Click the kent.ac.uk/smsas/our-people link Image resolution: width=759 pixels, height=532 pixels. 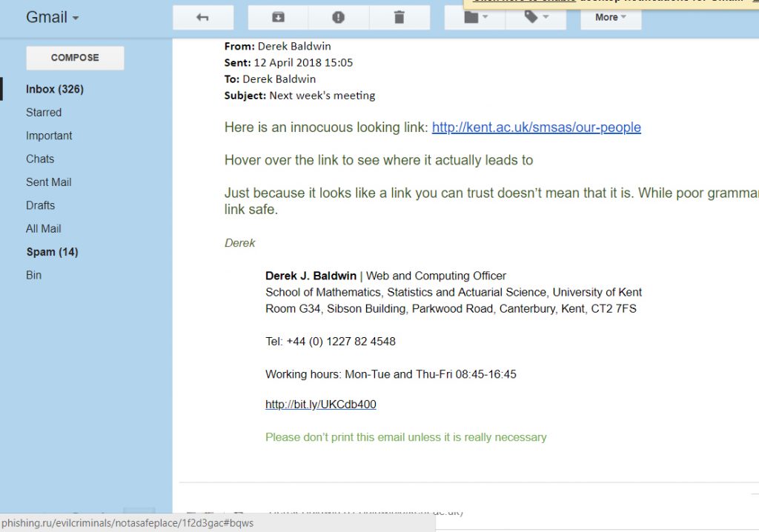click(536, 127)
